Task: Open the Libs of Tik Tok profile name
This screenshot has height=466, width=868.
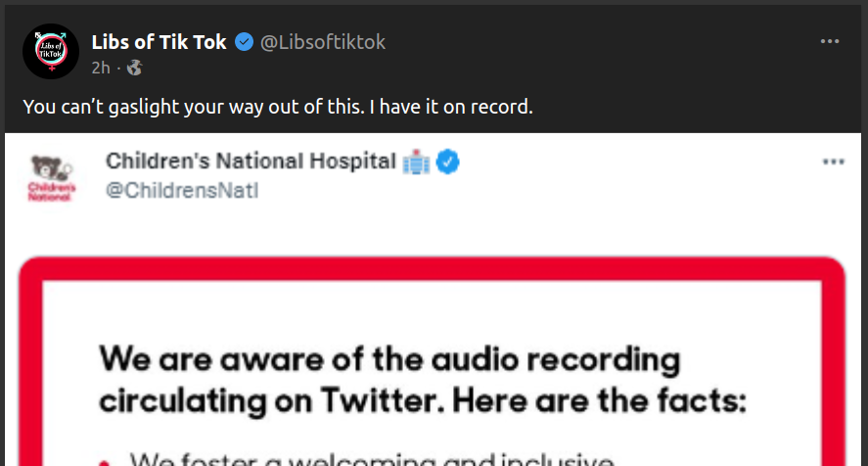Action: tap(159, 42)
